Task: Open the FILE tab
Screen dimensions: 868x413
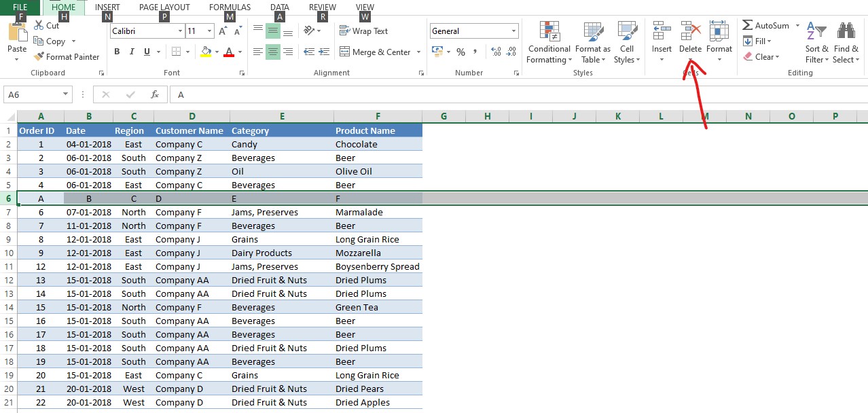Action: tap(20, 7)
